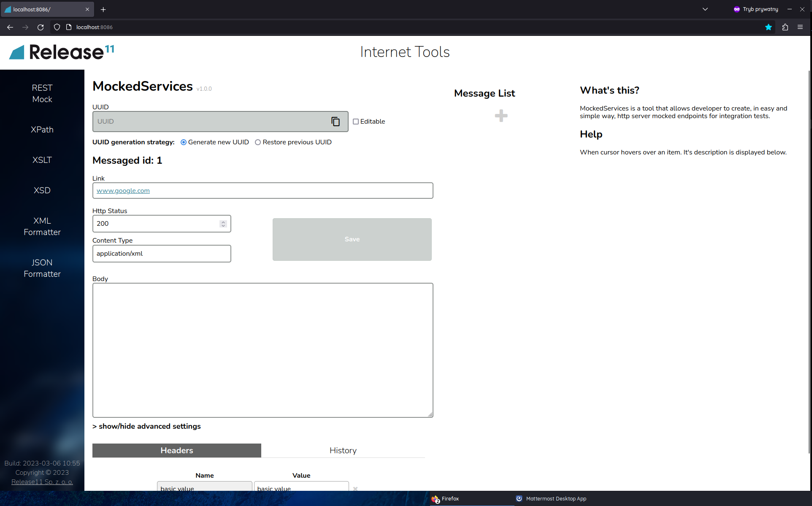Click the Release11 logo
This screenshot has height=506, width=812.
[62, 52]
